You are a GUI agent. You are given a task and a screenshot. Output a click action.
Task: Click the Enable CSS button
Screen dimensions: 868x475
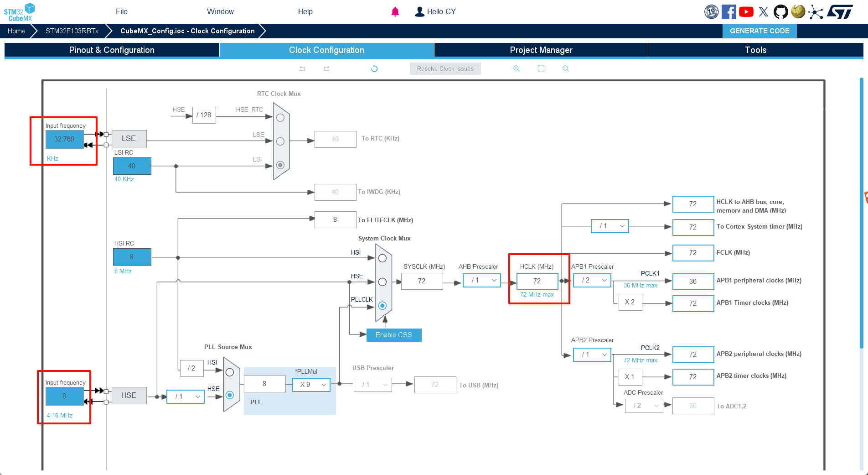pyautogui.click(x=393, y=335)
